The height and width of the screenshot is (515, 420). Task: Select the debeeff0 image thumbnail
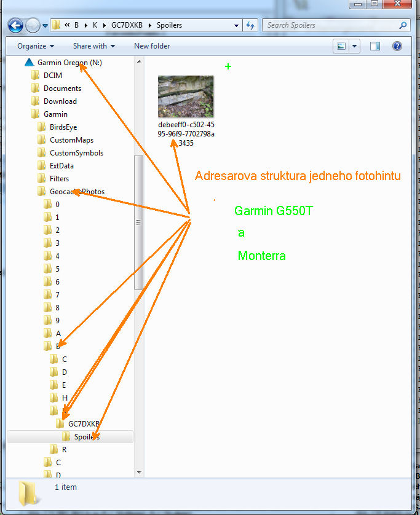click(x=186, y=96)
